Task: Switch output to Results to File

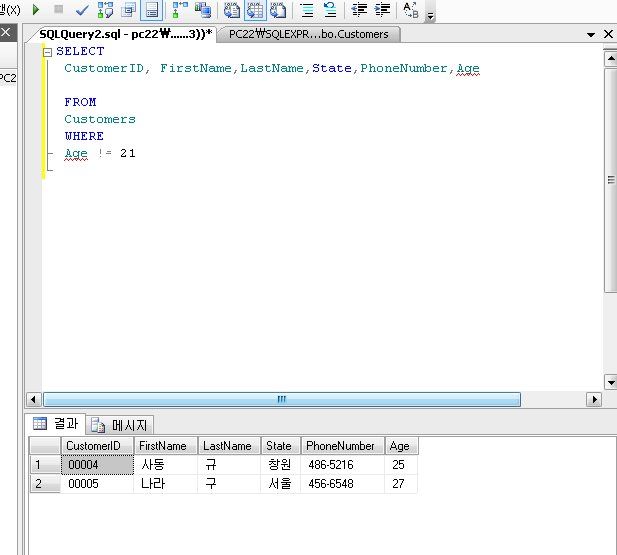Action: 278,10
